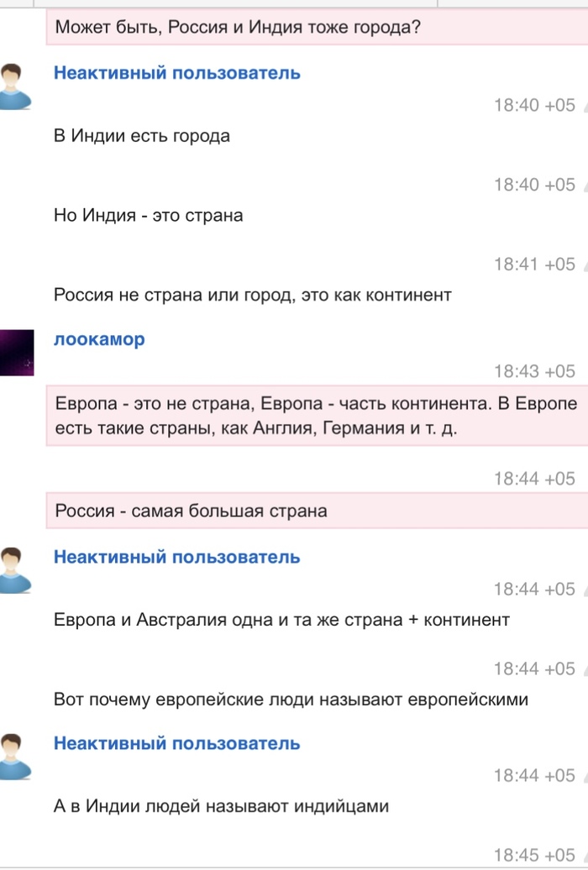
Task: Open 'Неактивный пользователь' link above 'В Индии есть города'
Action: coord(176,73)
